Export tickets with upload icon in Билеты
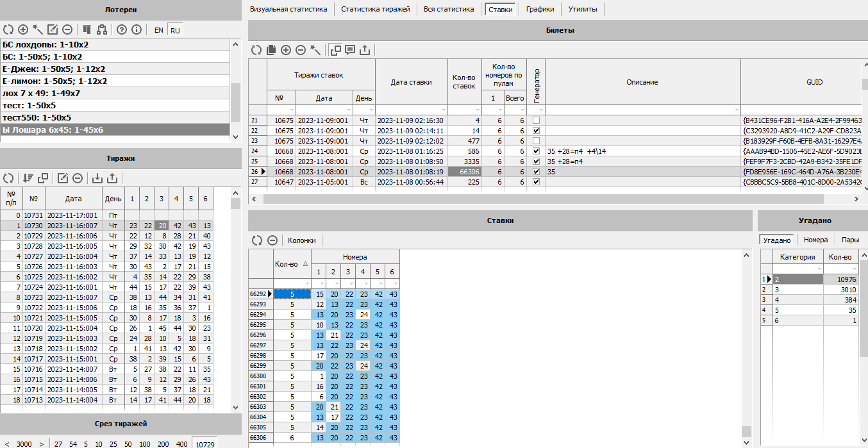This screenshot has width=868, height=448. pos(365,49)
